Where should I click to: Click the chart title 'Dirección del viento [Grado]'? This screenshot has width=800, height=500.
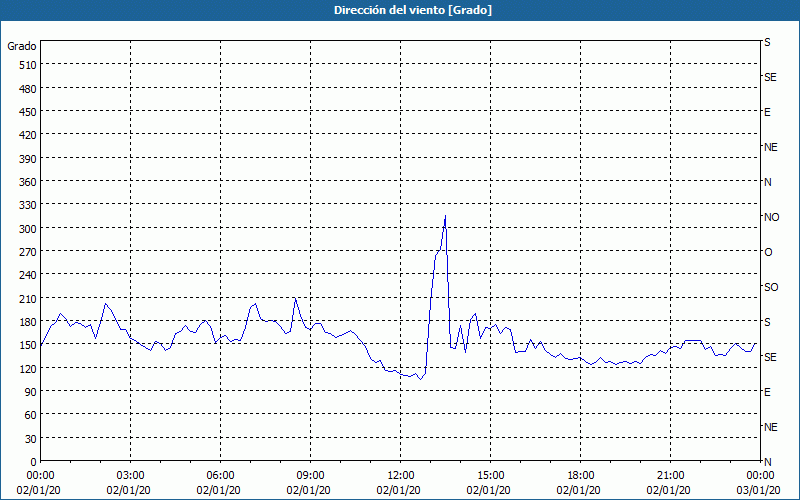click(413, 10)
